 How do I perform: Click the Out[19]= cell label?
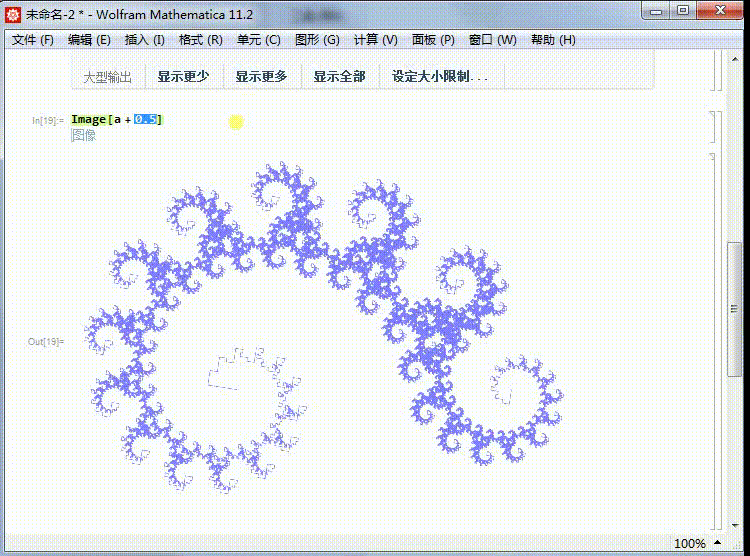[x=46, y=342]
